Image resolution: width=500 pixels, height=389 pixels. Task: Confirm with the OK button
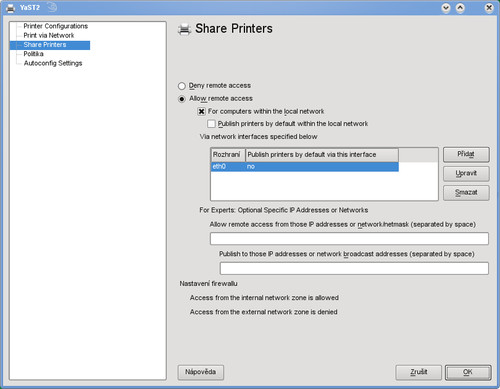468,372
